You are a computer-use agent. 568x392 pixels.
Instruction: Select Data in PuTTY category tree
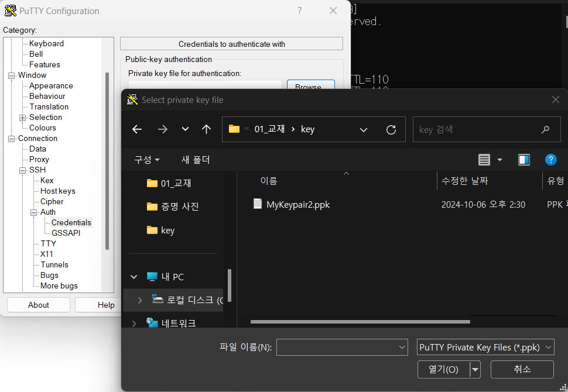click(37, 149)
